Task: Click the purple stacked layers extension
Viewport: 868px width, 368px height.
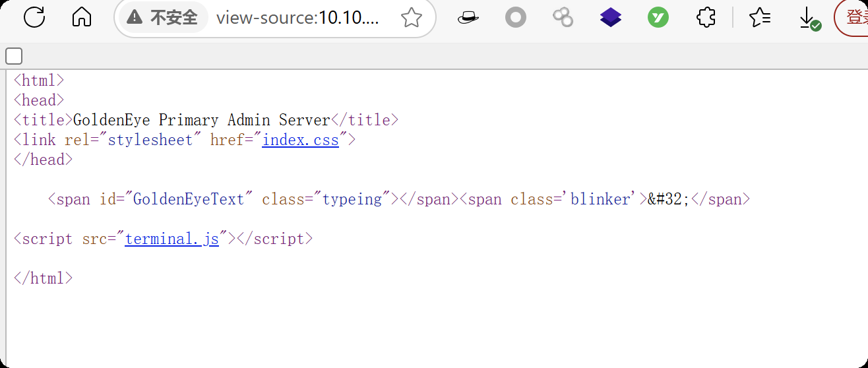Action: click(x=611, y=18)
